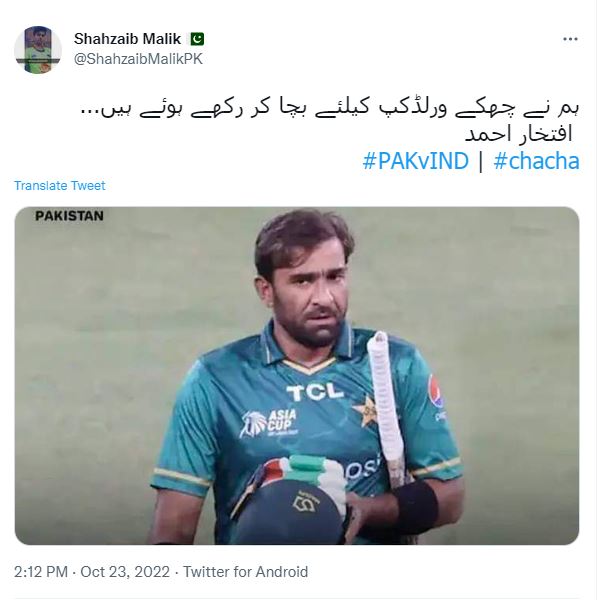Open the three-dot more options menu
The width and height of the screenshot is (599, 600).
click(x=570, y=39)
